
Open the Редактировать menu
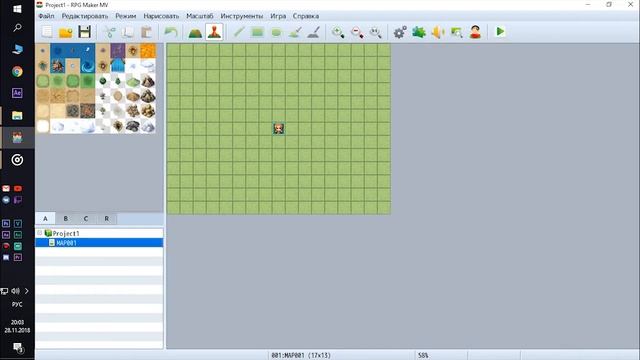pos(85,16)
